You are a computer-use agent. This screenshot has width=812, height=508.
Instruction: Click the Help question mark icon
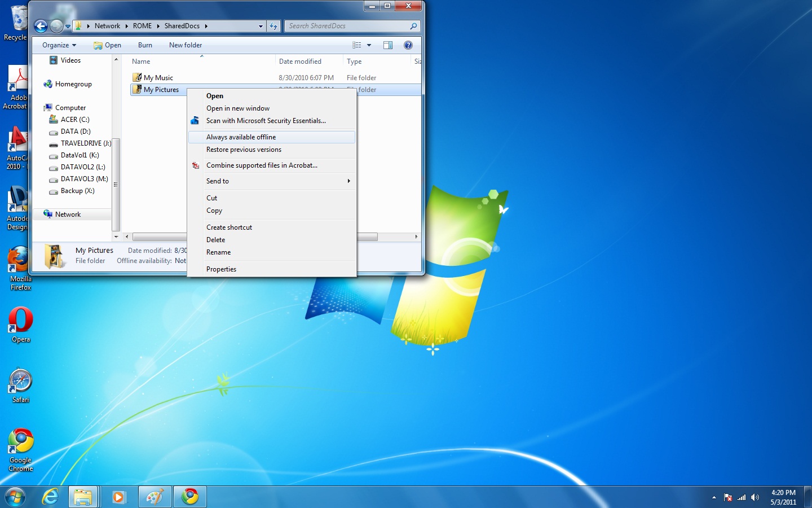(x=408, y=45)
